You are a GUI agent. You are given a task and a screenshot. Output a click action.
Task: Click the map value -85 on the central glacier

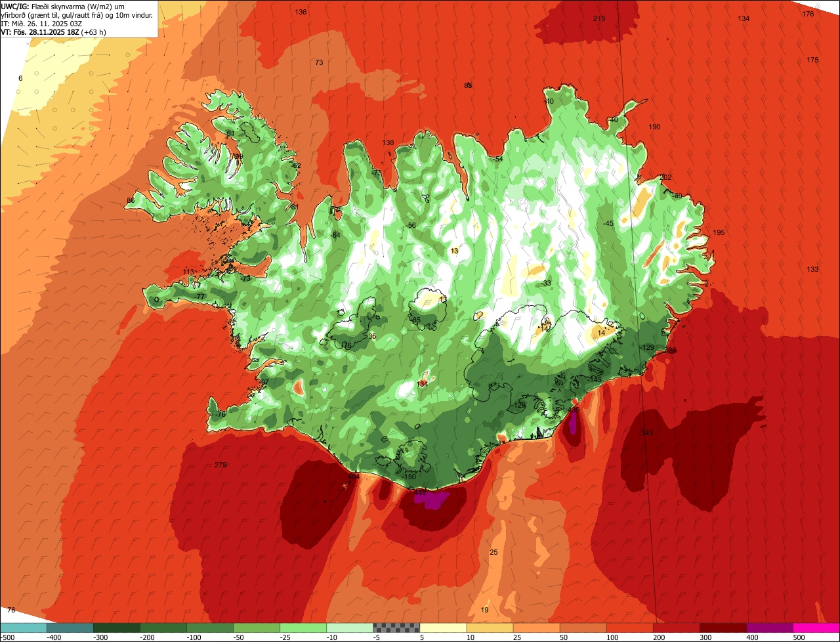[415, 320]
